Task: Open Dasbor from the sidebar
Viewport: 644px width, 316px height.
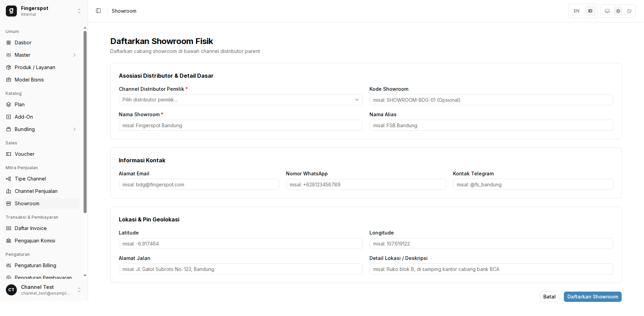Action: 41,43
